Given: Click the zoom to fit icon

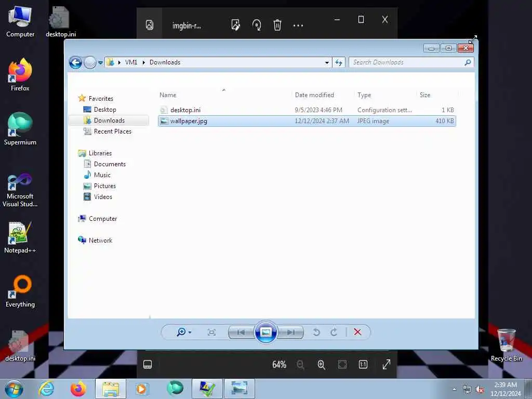Looking at the screenshot, I should point(342,365).
